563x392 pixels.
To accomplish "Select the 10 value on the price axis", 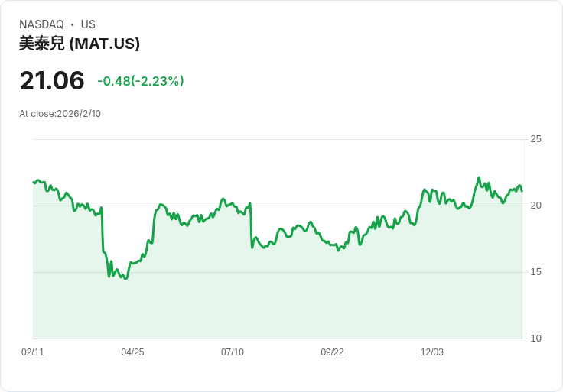I will [536, 339].
